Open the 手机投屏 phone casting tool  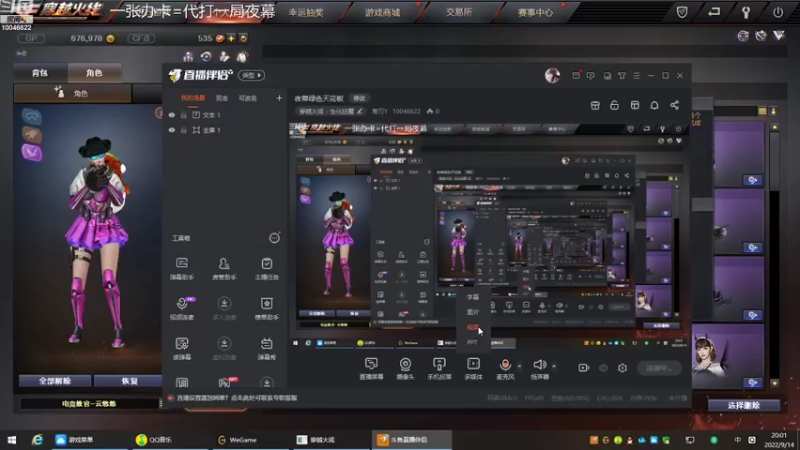pyautogui.click(x=439, y=368)
